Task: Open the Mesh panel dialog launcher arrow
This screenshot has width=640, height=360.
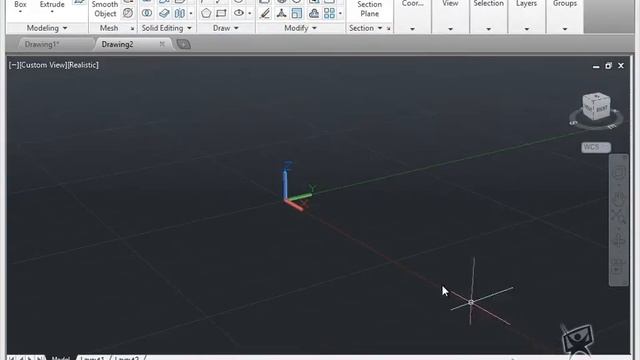Action: [x=132, y=29]
